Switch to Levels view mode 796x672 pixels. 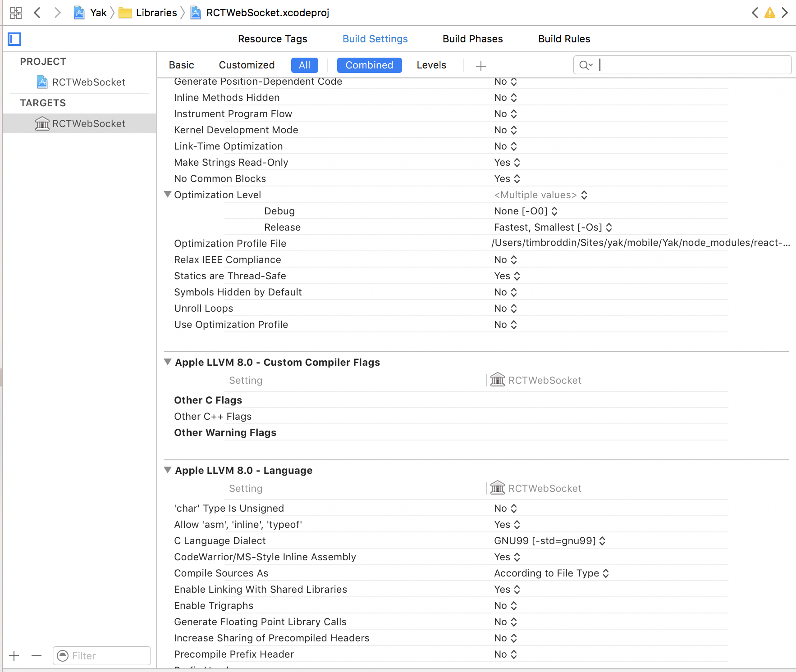point(431,65)
